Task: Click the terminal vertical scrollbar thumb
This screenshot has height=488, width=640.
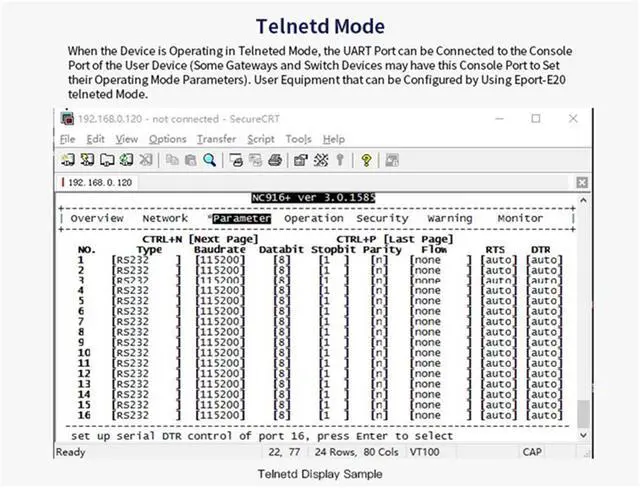Action: click(x=583, y=414)
